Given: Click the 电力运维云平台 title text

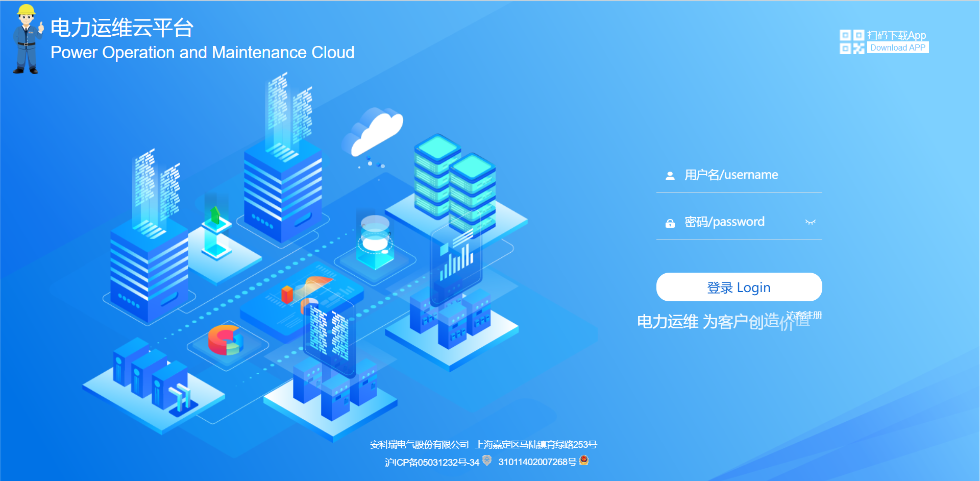Looking at the screenshot, I should coord(122,28).
